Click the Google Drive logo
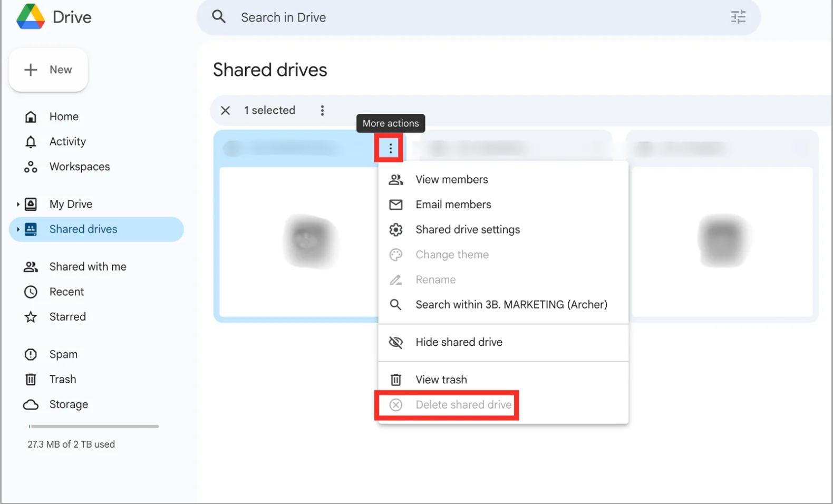Image resolution: width=833 pixels, height=504 pixels. point(31,16)
